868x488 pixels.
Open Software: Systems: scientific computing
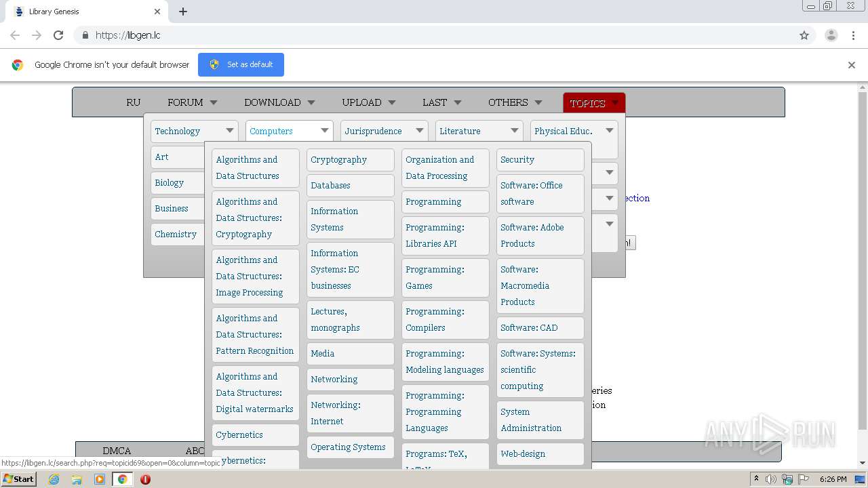coord(540,369)
